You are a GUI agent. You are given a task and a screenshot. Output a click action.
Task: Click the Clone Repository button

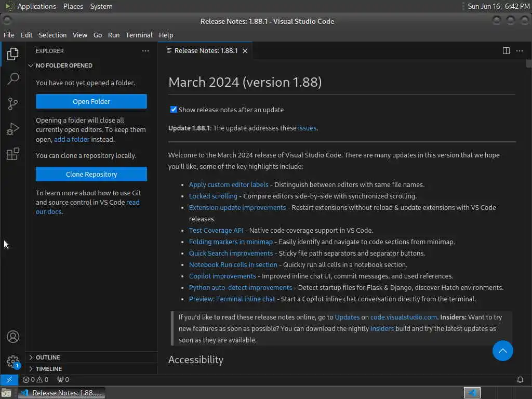point(91,174)
